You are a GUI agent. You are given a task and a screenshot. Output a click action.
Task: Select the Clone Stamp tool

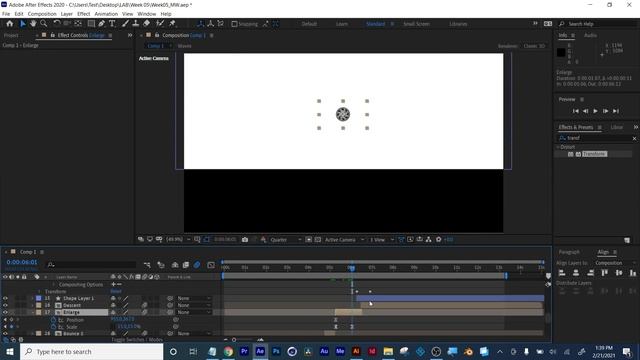[x=136, y=24]
